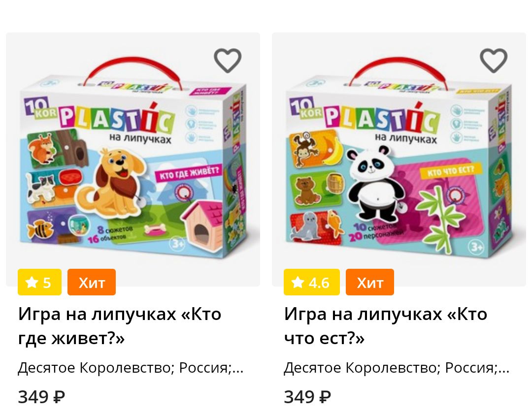532x415 pixels.
Task: Click the 349 ₽ price of right product
Action: tap(307, 397)
